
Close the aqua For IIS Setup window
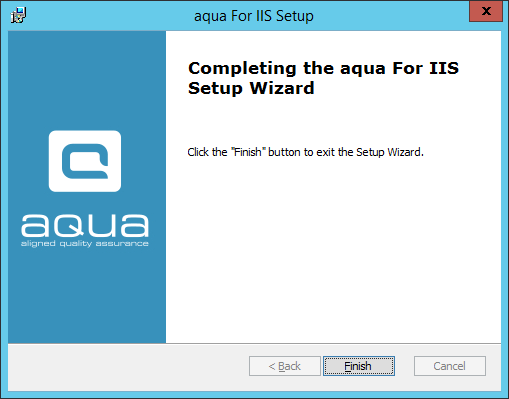click(x=486, y=11)
